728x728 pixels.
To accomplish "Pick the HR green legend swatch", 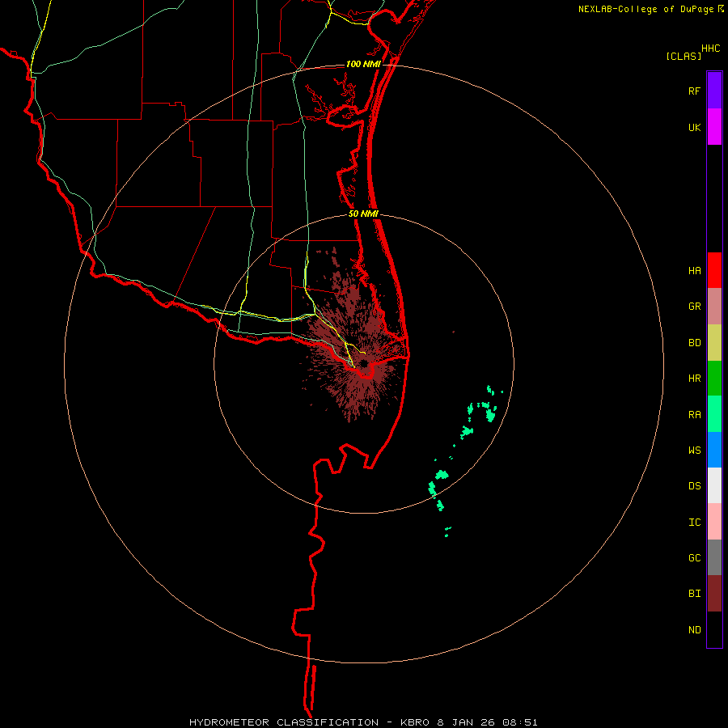I will [x=714, y=379].
